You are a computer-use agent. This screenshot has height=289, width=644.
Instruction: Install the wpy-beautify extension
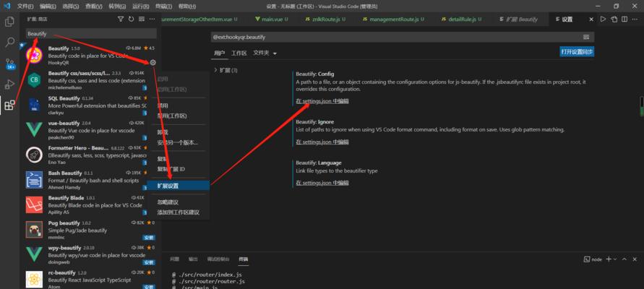[x=149, y=262]
